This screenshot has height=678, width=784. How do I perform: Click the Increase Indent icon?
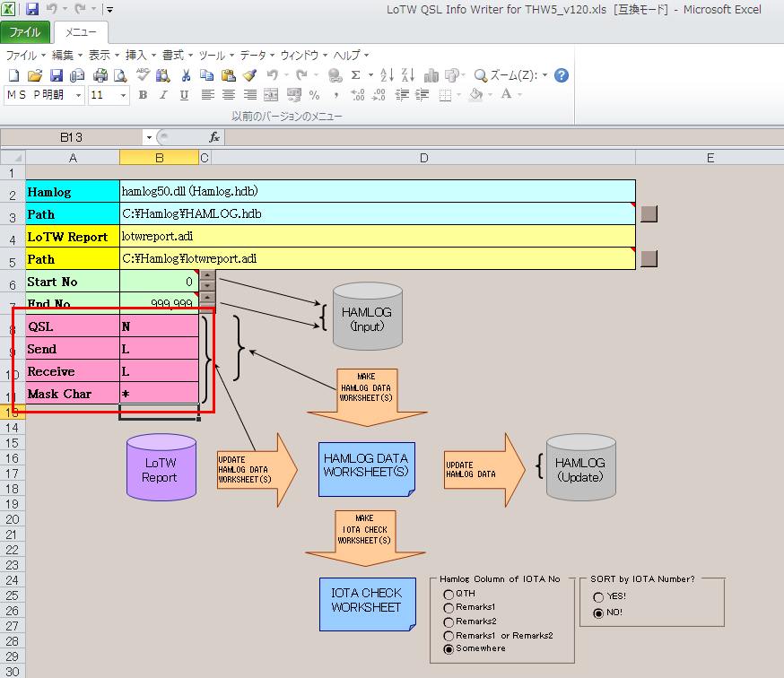tap(422, 94)
